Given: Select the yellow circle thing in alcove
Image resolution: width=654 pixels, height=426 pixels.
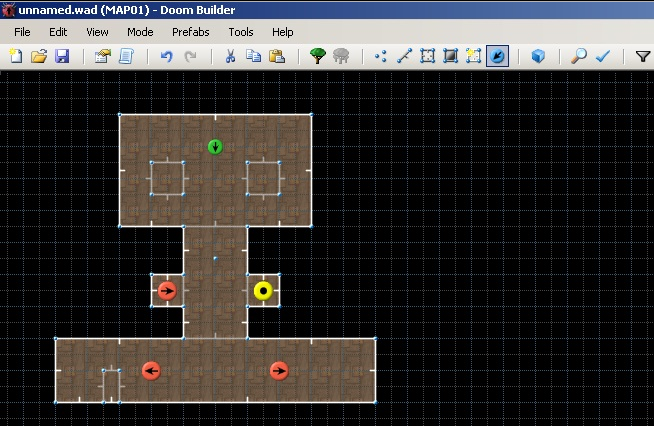Looking at the screenshot, I should coord(263,291).
